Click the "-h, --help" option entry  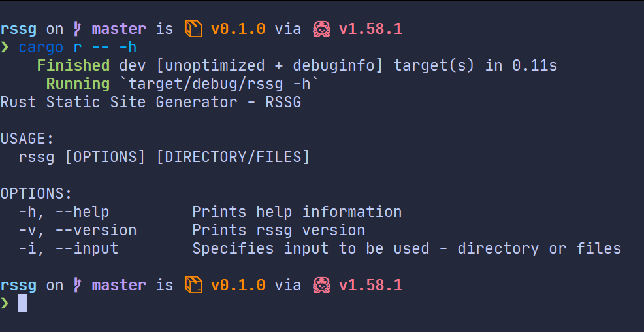(64, 212)
